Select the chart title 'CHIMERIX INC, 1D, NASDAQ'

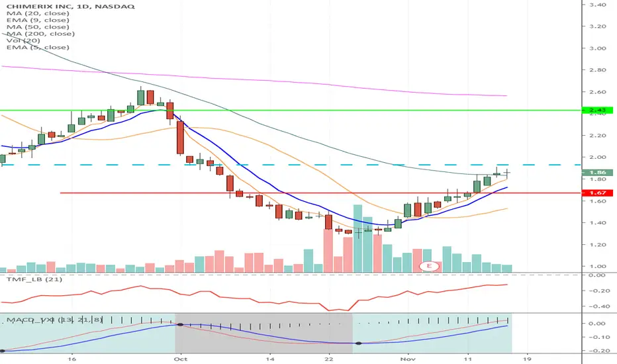pos(70,7)
